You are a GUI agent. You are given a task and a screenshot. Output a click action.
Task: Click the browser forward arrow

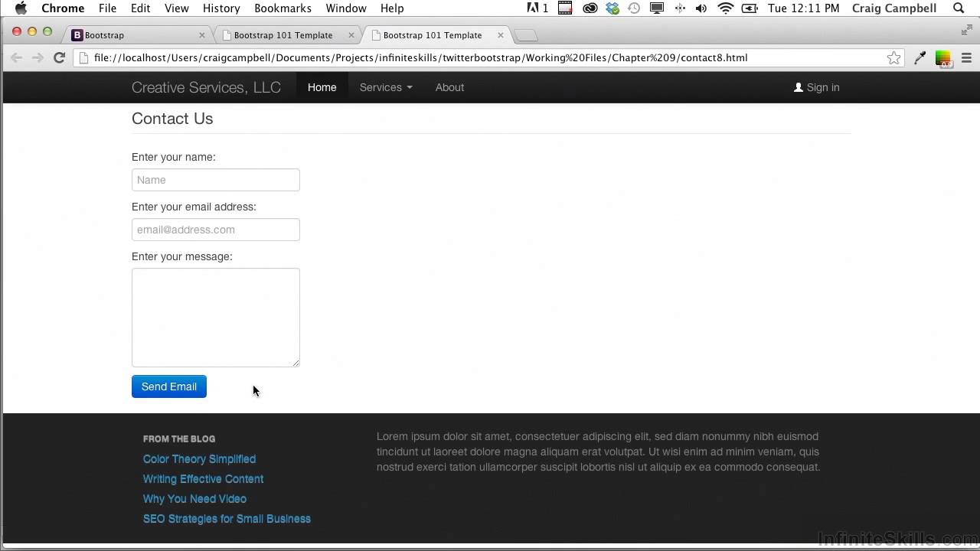click(37, 57)
